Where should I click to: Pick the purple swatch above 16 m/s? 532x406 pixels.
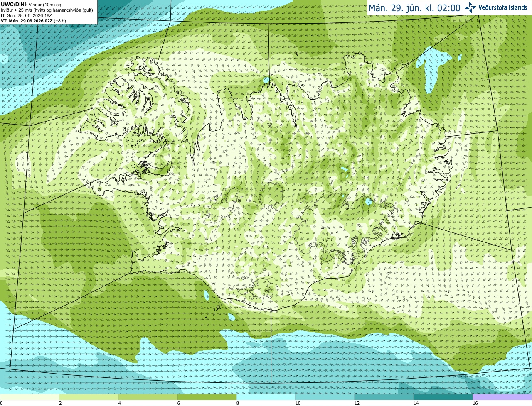point(502,397)
